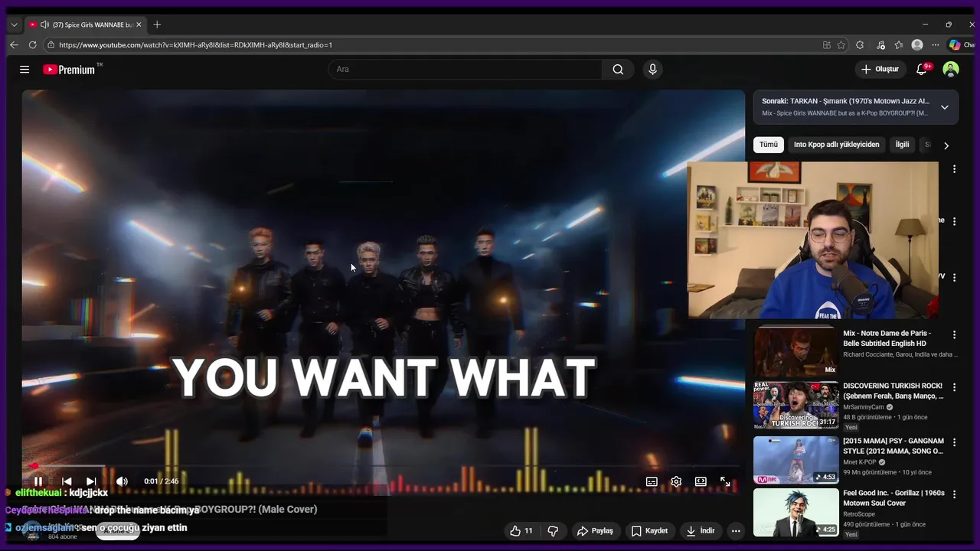Visit RetroScope channel

859,514
